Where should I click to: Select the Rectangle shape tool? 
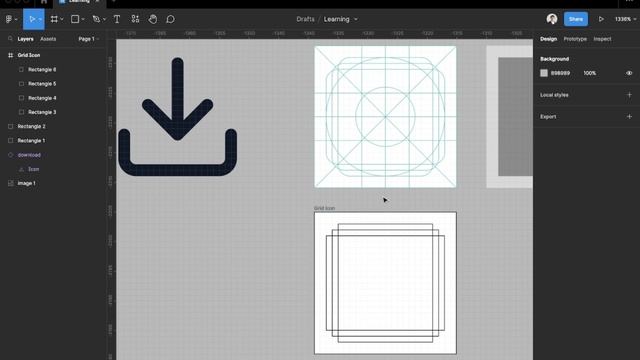[75, 19]
